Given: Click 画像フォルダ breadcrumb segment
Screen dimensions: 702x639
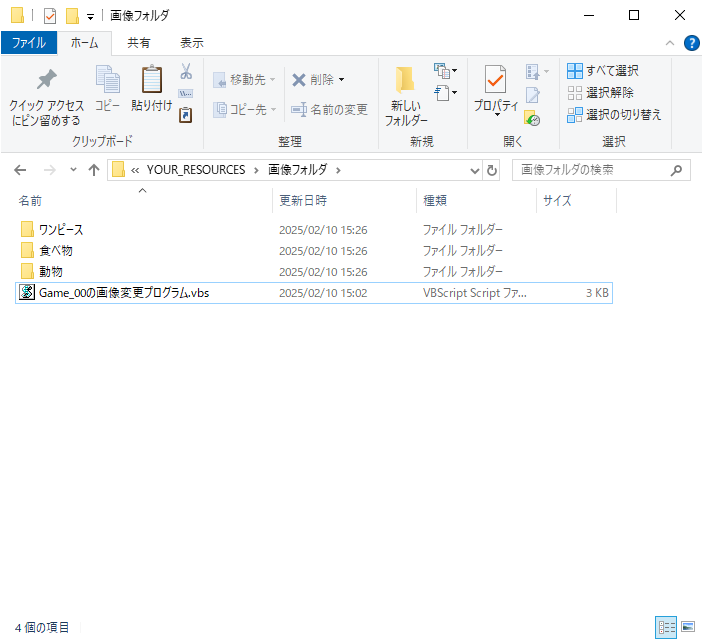Looking at the screenshot, I should 298,170.
